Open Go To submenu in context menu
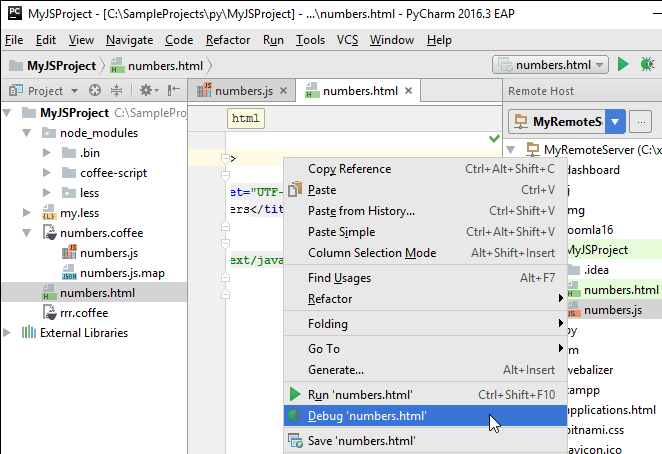Viewport: 662px width, 454px height. pos(425,349)
